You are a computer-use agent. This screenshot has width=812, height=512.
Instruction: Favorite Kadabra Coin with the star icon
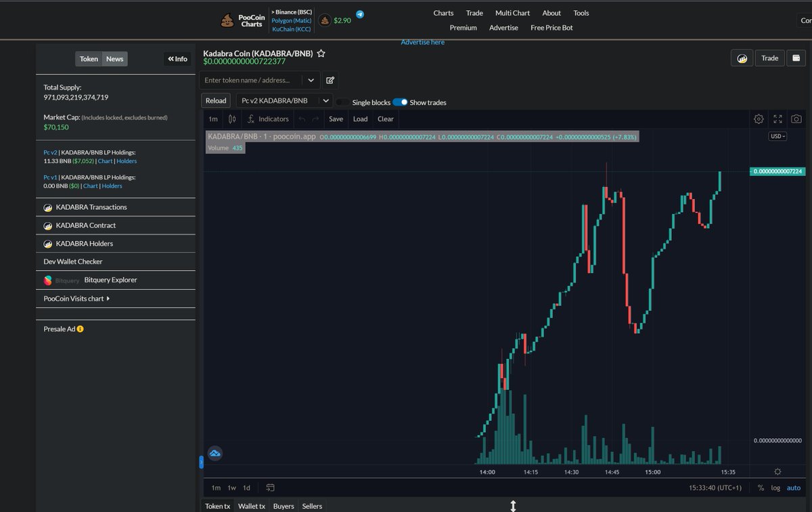click(321, 54)
